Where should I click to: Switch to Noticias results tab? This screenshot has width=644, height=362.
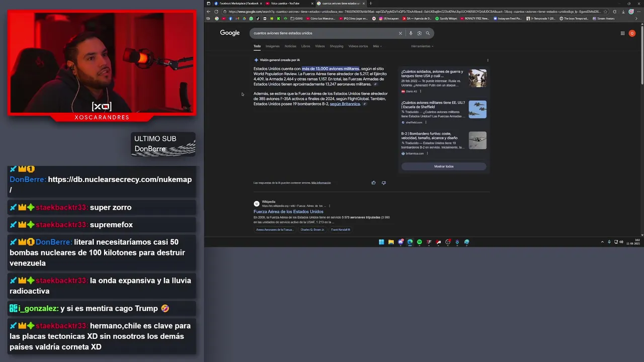click(x=290, y=46)
